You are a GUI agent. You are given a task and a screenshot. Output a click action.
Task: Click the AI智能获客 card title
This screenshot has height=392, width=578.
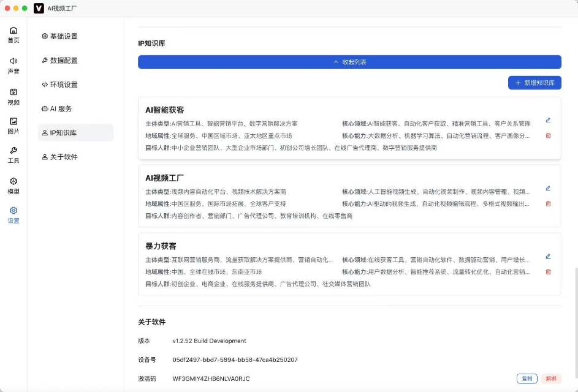(164, 110)
